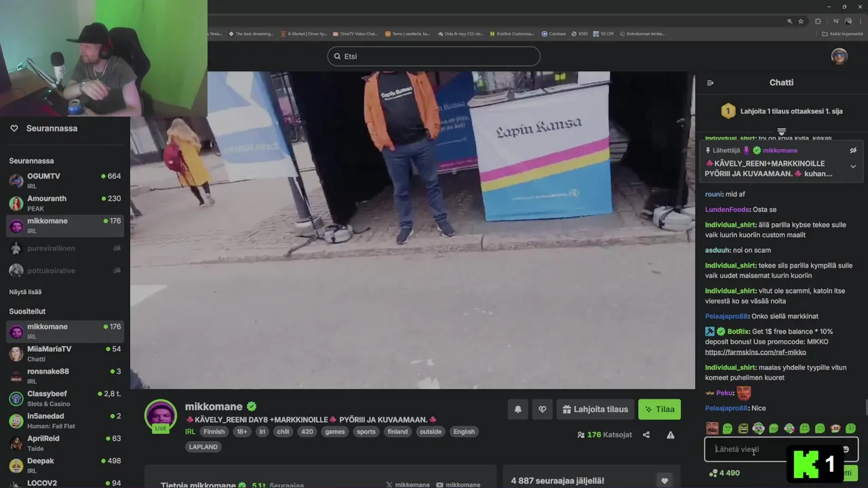Follow mikkomane with the heart button
This screenshot has height=488, width=868.
tap(542, 409)
